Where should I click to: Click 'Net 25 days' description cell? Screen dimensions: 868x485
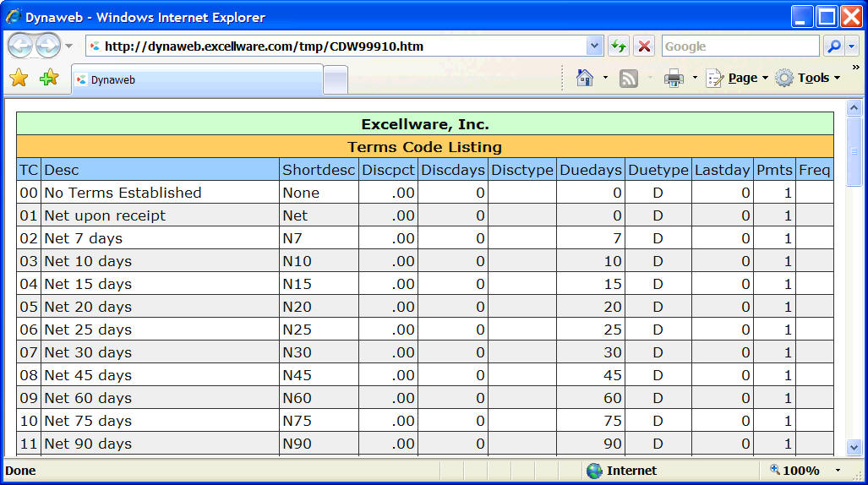click(160, 330)
